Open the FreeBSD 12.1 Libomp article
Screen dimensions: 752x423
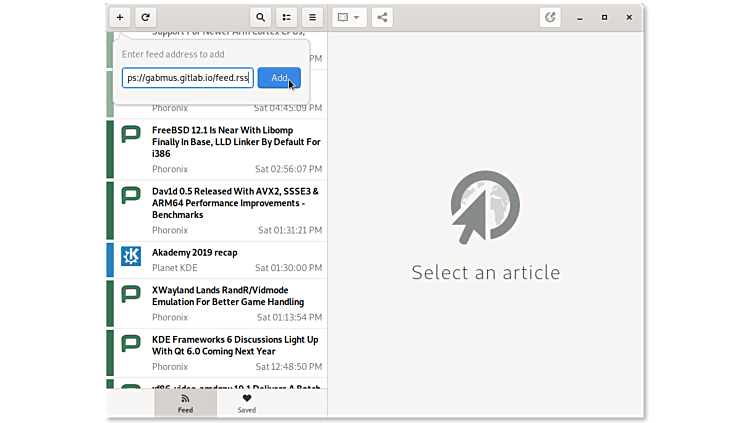(236, 142)
